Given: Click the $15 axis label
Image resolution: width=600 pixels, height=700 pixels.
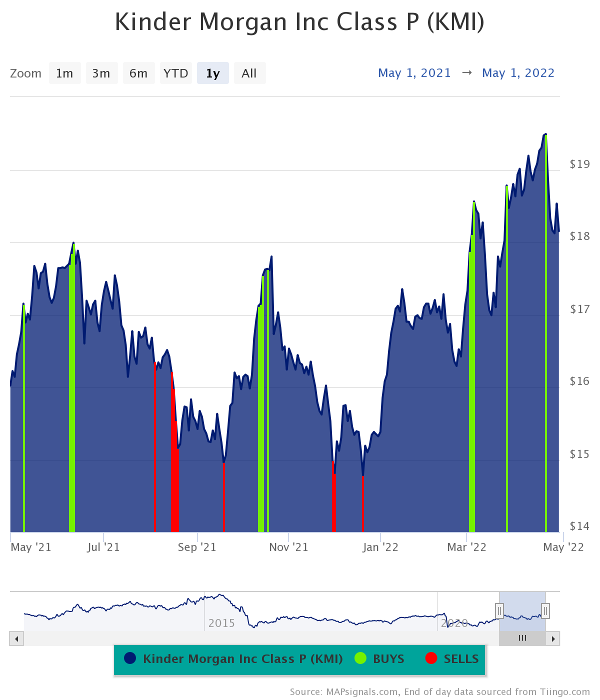Looking at the screenshot, I should coord(580,454).
